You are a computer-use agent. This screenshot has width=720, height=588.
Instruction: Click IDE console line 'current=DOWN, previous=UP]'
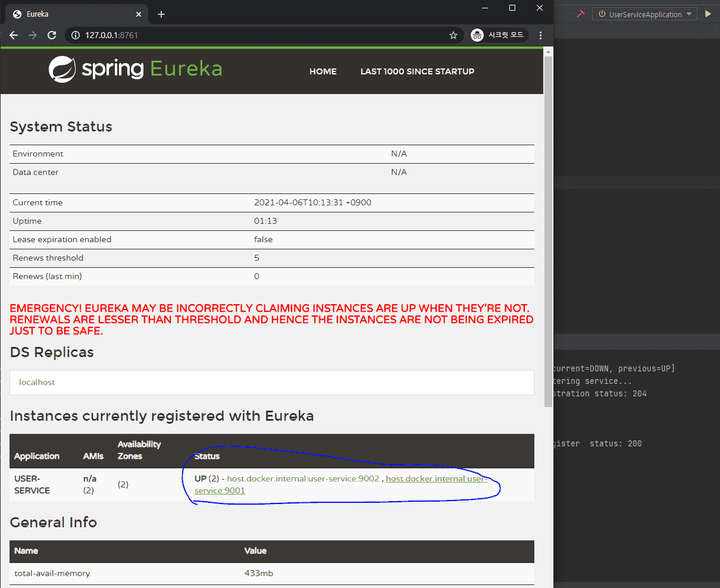[x=614, y=368]
